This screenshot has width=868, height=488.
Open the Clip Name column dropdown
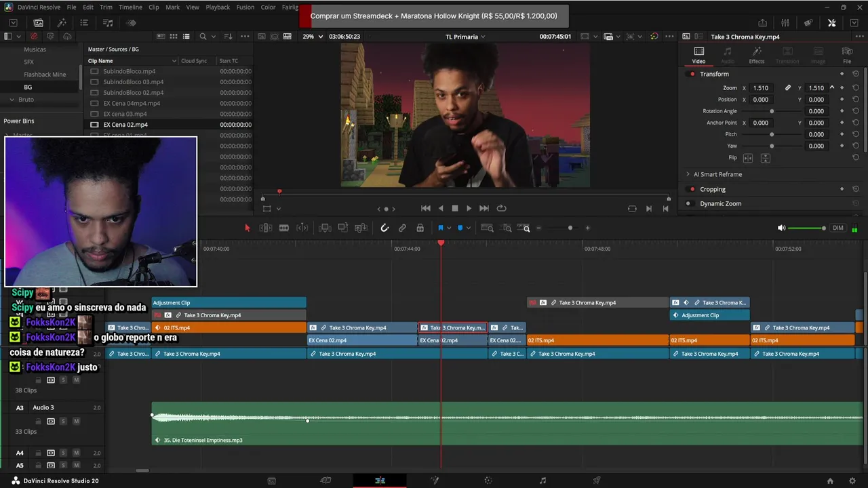click(x=174, y=61)
